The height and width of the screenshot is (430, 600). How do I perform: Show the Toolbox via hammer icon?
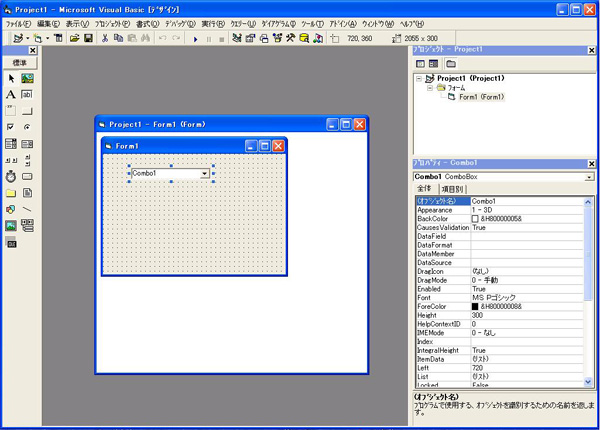point(291,38)
